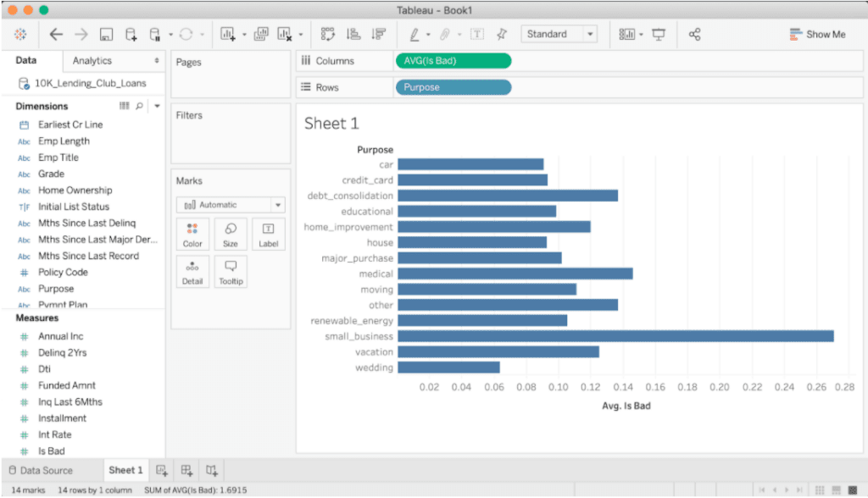
Task: Click the Detail button in Marks
Action: pyautogui.click(x=192, y=272)
